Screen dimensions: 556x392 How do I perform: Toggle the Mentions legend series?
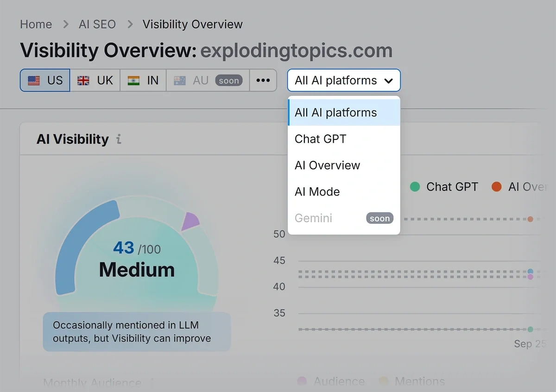pos(420,381)
